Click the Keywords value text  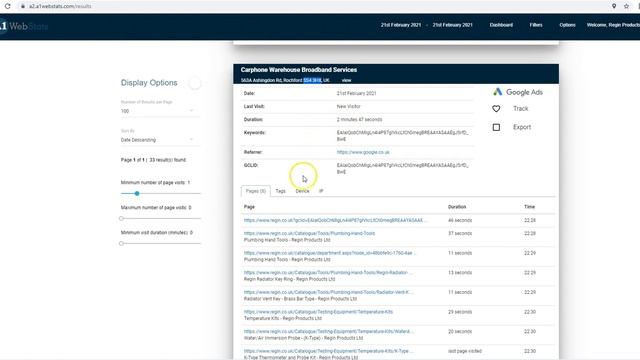[402, 136]
